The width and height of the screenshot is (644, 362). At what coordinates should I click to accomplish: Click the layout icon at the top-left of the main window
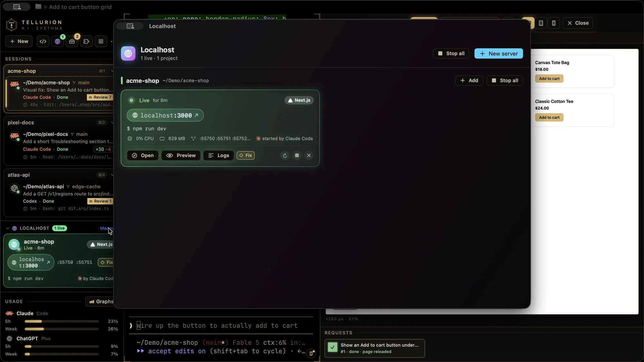[17, 7]
